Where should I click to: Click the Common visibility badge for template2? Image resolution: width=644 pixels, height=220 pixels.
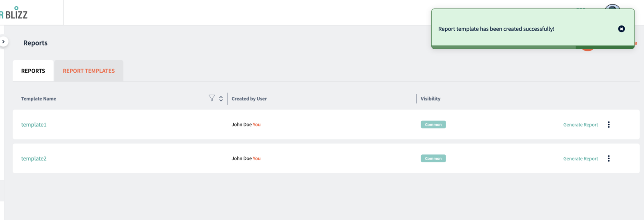pos(433,158)
